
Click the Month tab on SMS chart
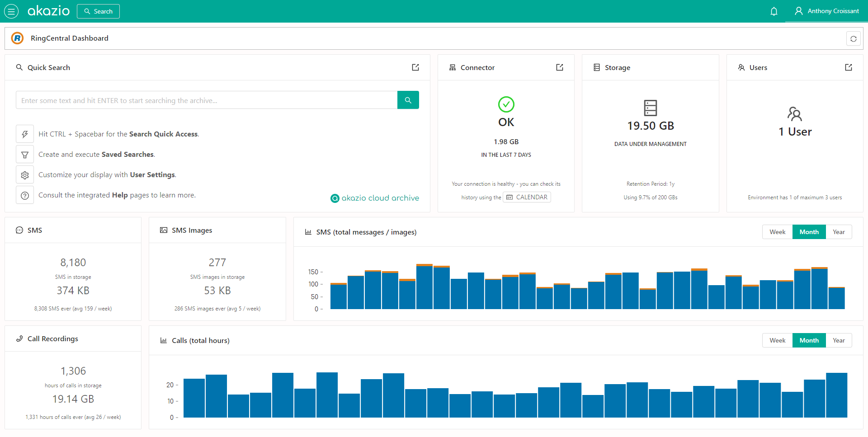click(809, 231)
